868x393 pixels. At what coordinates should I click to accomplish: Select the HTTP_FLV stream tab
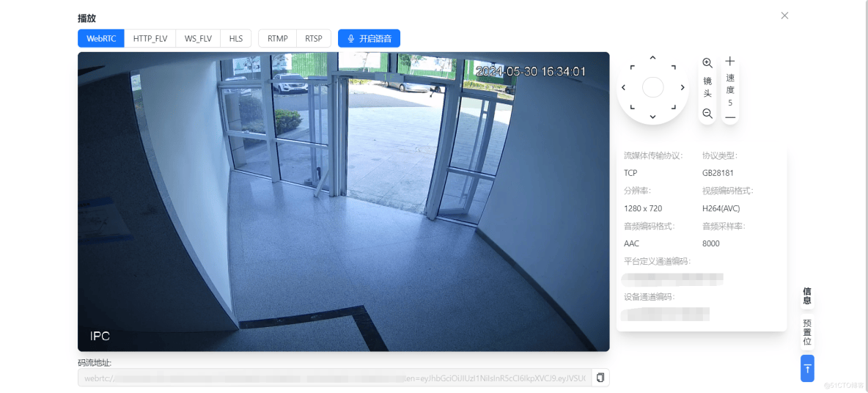(150, 39)
